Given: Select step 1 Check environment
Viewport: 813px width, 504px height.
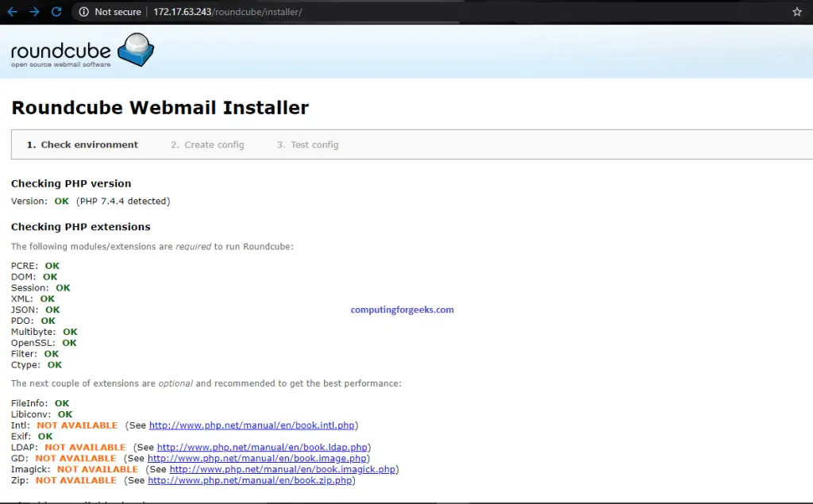Looking at the screenshot, I should pyautogui.click(x=83, y=144).
